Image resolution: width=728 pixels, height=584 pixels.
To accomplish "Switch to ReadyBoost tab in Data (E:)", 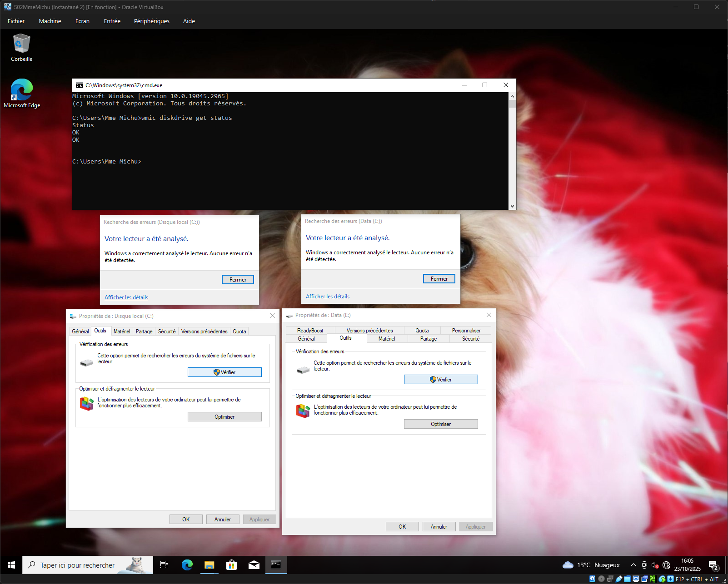I will (310, 331).
